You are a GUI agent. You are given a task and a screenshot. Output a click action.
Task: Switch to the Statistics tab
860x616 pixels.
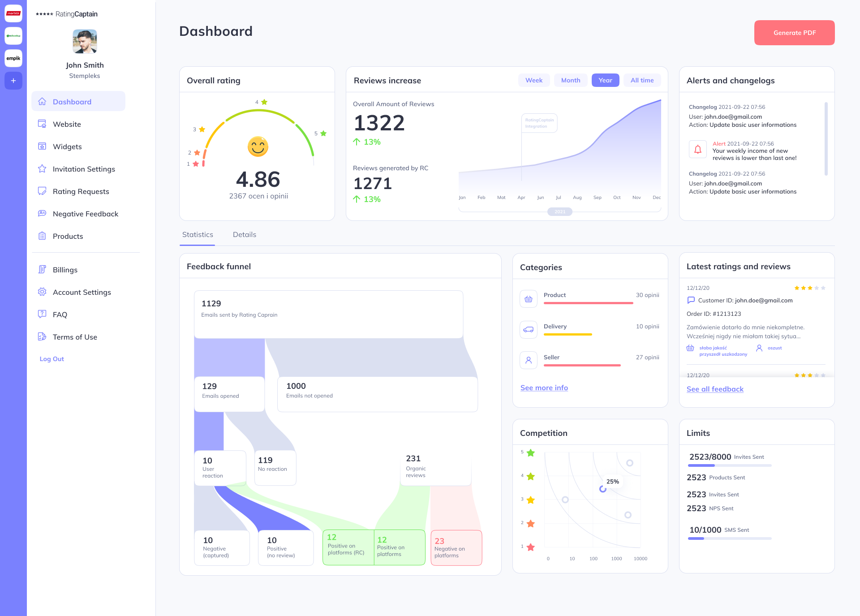tap(198, 235)
